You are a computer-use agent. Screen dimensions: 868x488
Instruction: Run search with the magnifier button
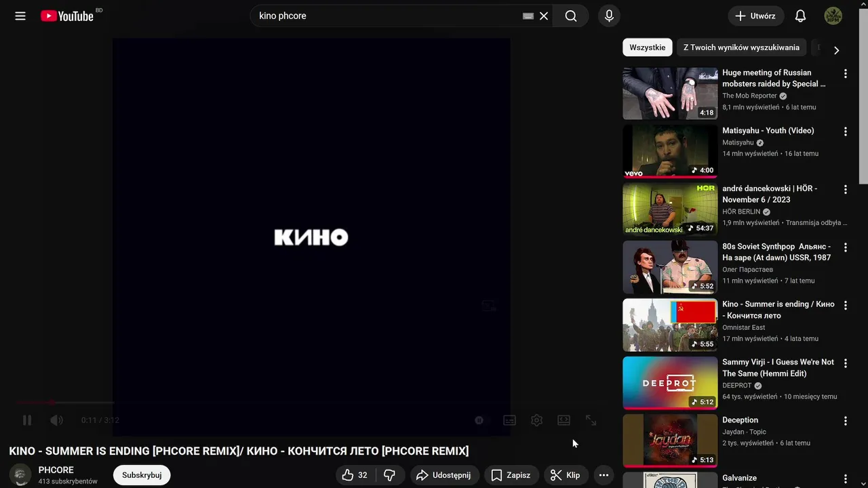(571, 16)
